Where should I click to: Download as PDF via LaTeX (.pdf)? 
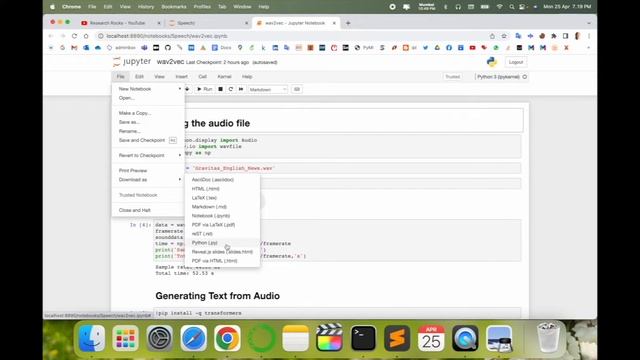click(x=222, y=225)
